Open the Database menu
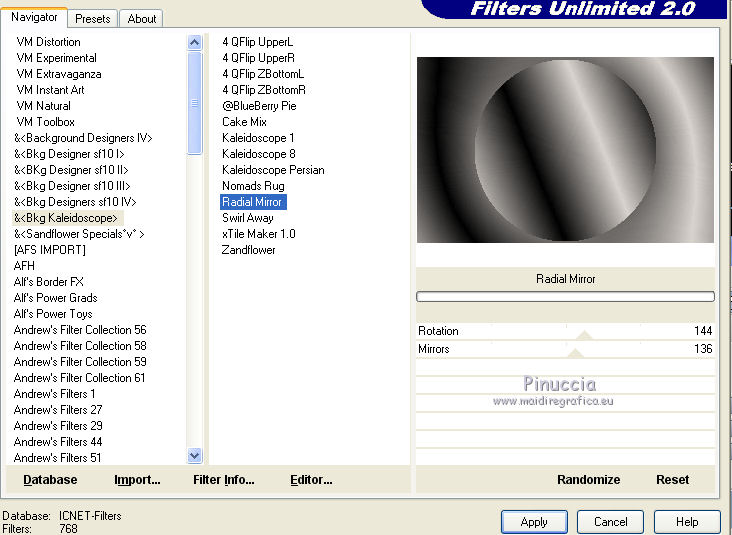Viewport: 732px width, 535px height. [x=50, y=479]
